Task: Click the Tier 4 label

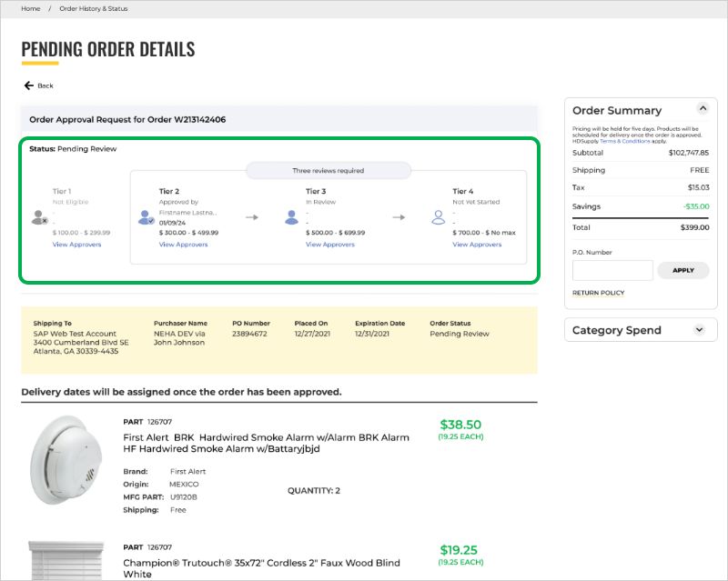Action: tap(463, 191)
